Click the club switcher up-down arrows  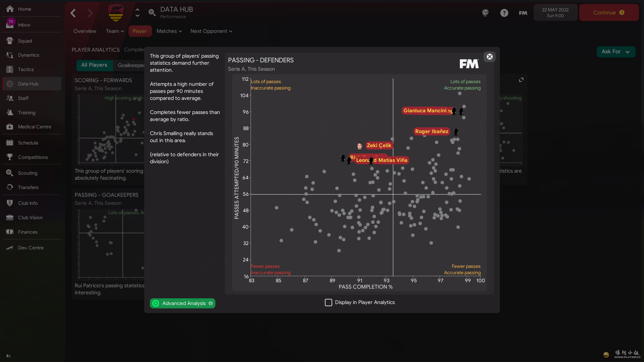coord(138,13)
